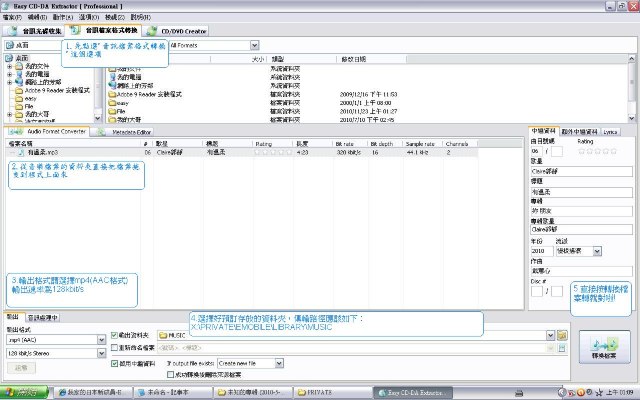Switch to Notepad window in taskbar
The image size is (640, 400).
pos(173,393)
